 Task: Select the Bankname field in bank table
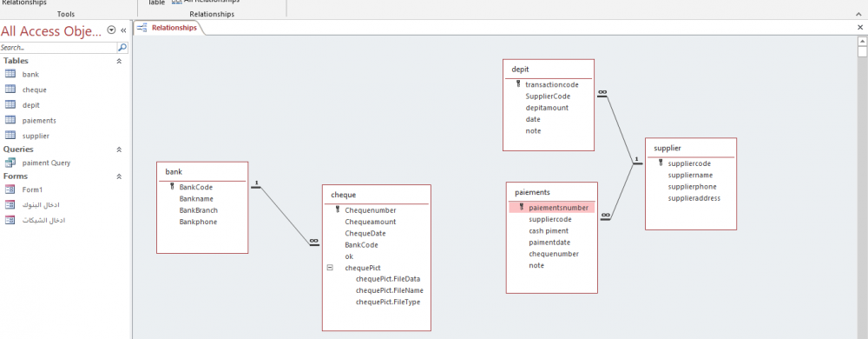pyautogui.click(x=196, y=198)
